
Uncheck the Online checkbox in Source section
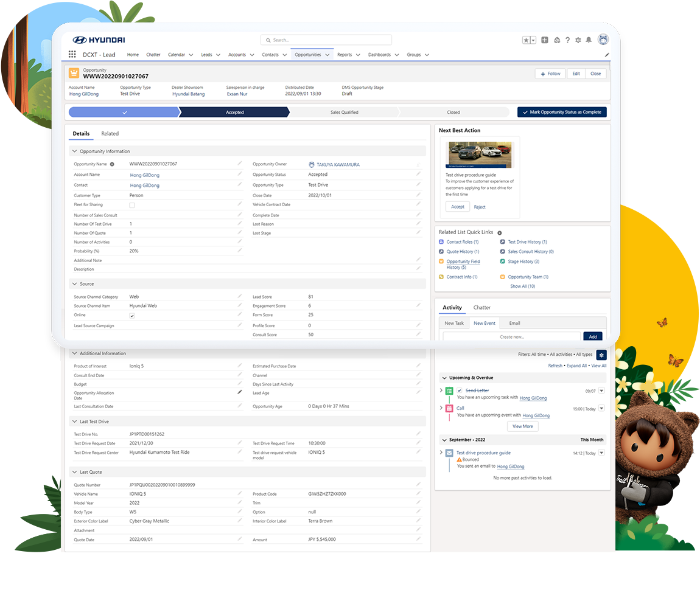(x=132, y=316)
